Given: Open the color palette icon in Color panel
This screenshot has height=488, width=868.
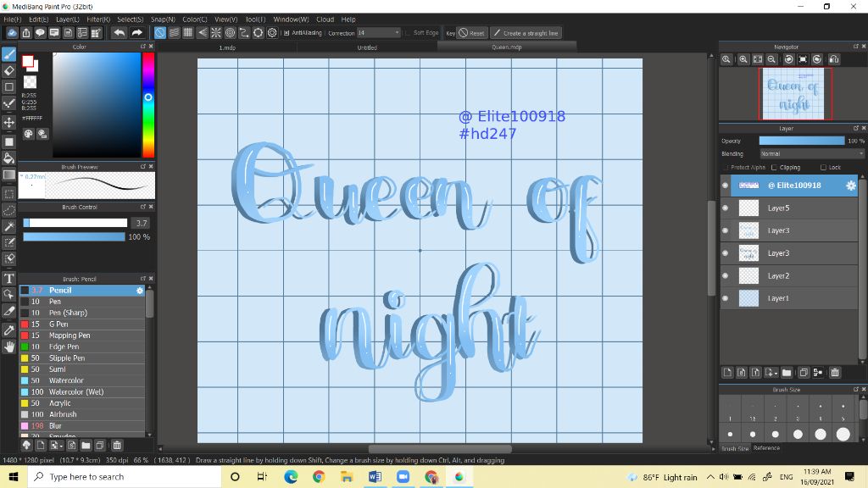Looking at the screenshot, I should 29,134.
